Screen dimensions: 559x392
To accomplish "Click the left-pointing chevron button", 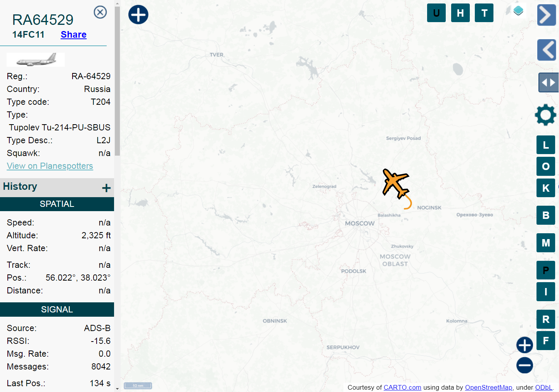I will (547, 50).
